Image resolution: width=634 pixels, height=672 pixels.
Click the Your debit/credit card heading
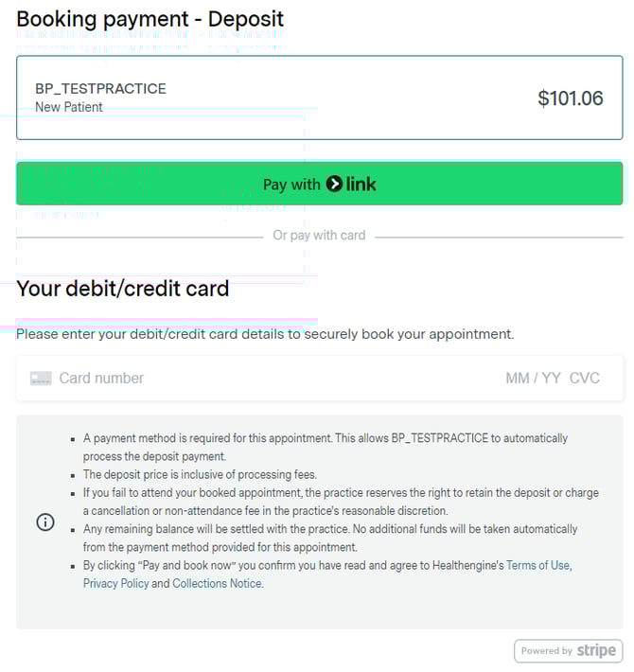(x=123, y=289)
